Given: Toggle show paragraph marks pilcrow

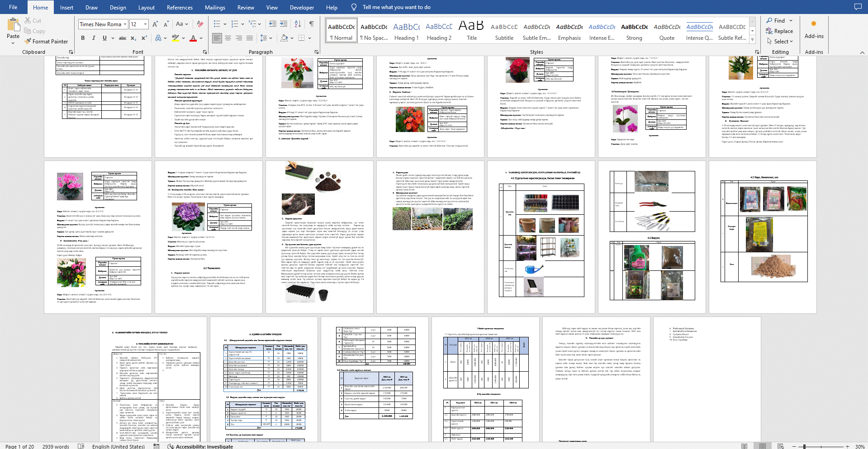Looking at the screenshot, I should [311, 24].
